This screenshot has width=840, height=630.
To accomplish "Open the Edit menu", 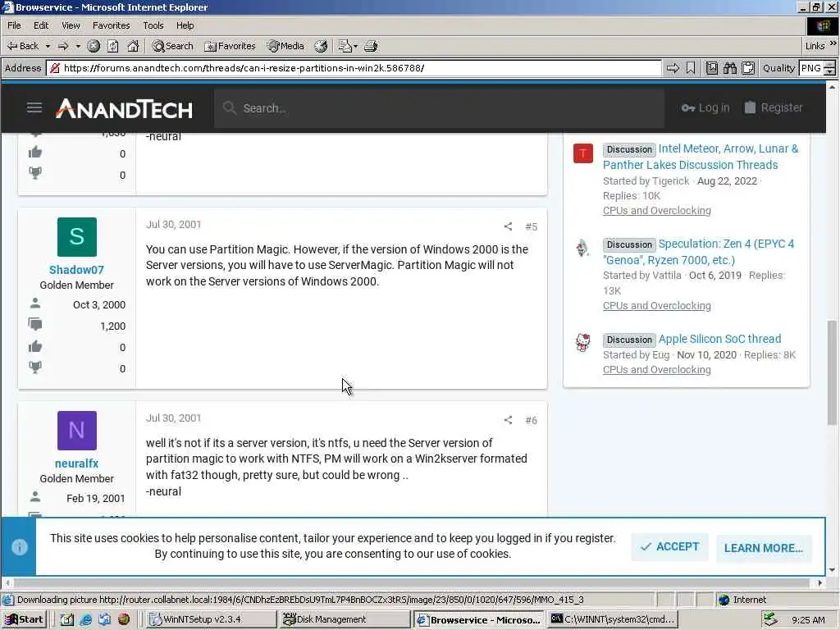I will click(41, 25).
